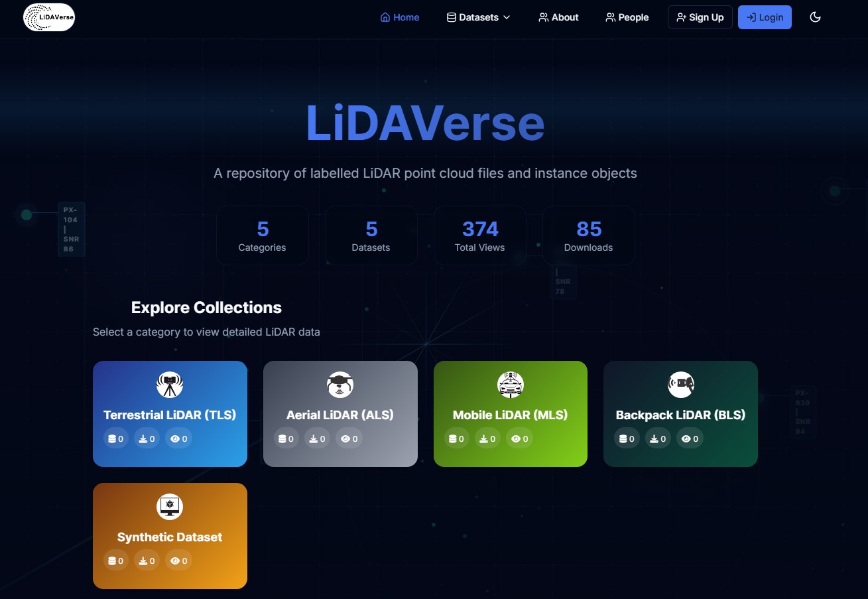Screen dimensions: 868x599
Task: Open the Aerial LiDAR (ALS) collection
Action: coord(340,414)
